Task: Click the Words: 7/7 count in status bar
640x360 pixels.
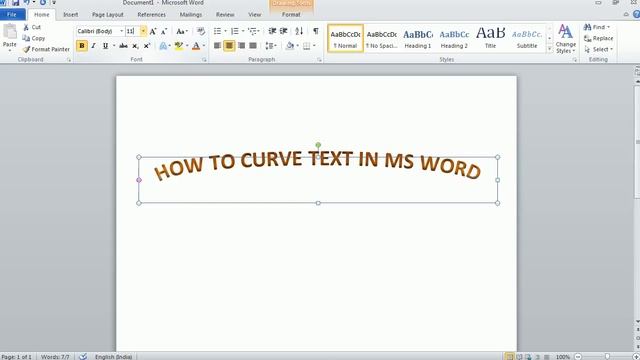Action: (x=55, y=357)
